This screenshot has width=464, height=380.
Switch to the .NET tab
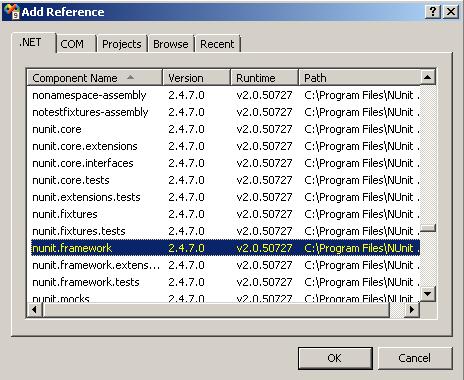[x=33, y=43]
